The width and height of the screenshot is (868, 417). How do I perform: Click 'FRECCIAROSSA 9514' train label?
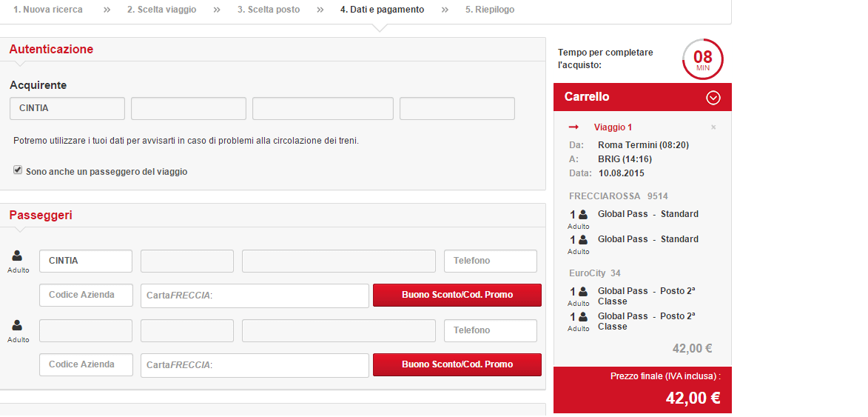tap(619, 196)
